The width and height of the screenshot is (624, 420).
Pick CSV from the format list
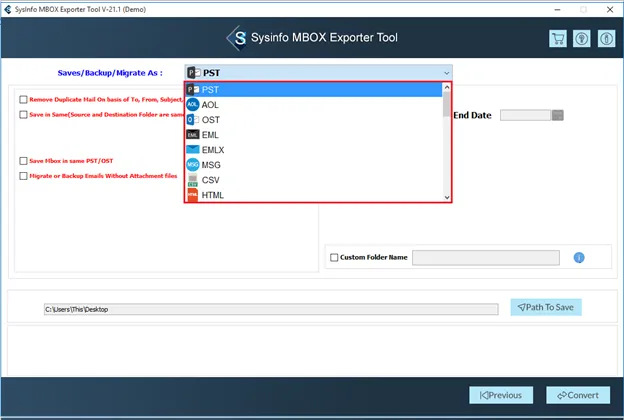(314, 180)
